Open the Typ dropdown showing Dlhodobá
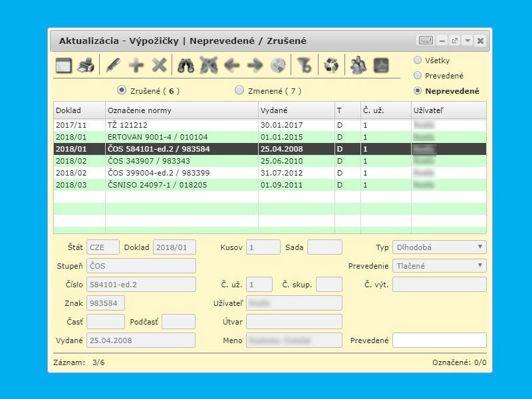The image size is (532, 399). coord(440,247)
